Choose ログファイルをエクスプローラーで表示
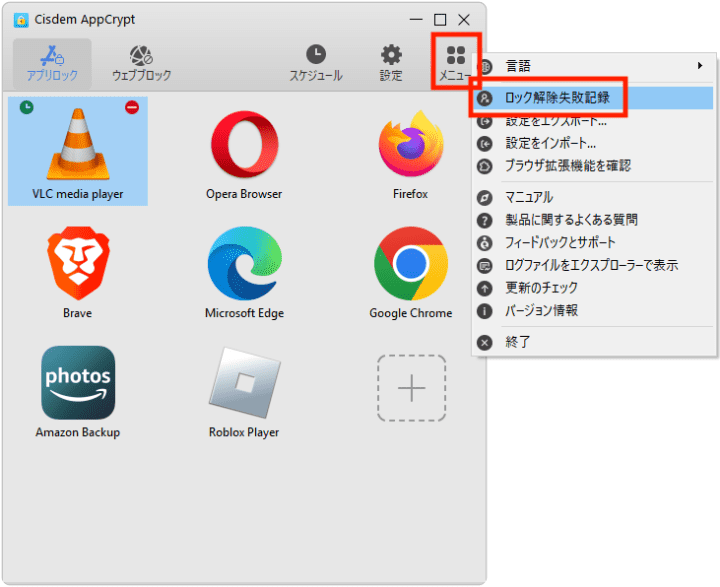This screenshot has height=587, width=720. [594, 265]
